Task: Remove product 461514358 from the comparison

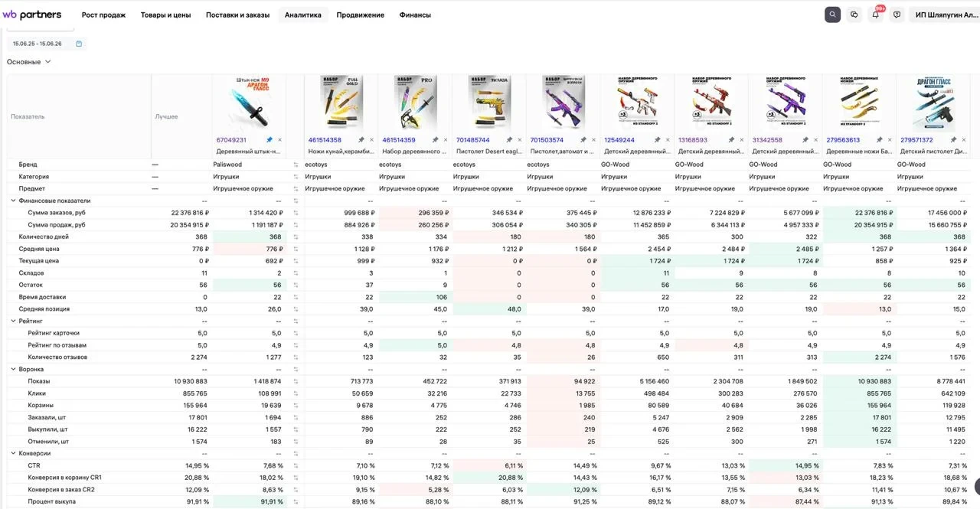Action: click(x=372, y=140)
